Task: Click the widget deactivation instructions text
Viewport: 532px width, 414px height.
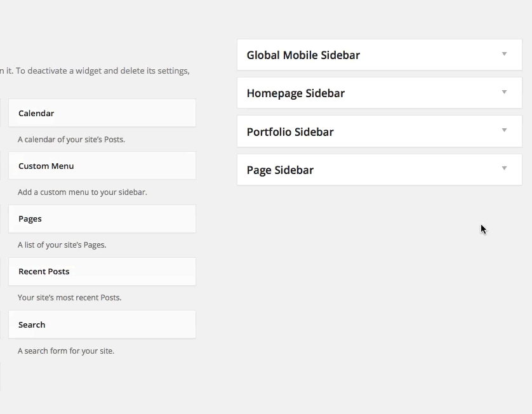Action: pos(95,70)
